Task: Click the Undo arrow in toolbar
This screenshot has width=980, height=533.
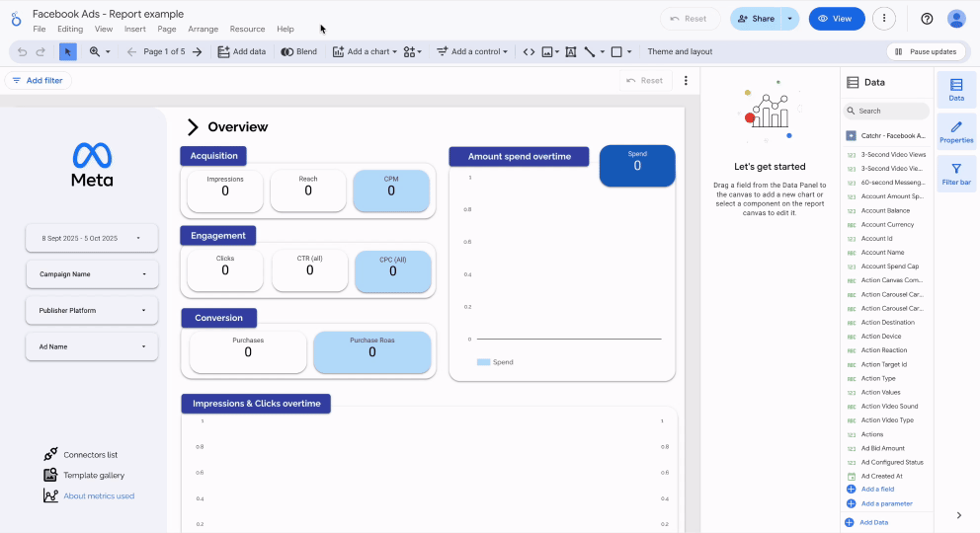Action: click(x=23, y=51)
